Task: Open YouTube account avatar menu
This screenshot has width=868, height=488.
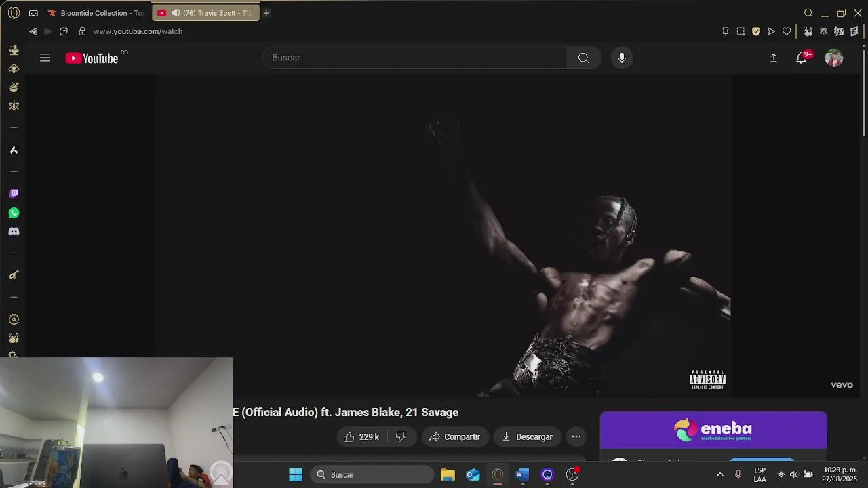Action: [x=833, y=58]
